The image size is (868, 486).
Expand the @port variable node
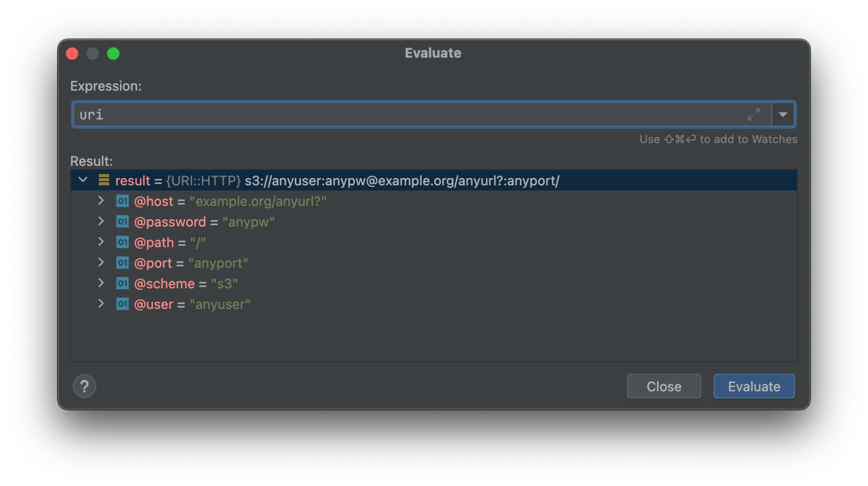pos(101,262)
